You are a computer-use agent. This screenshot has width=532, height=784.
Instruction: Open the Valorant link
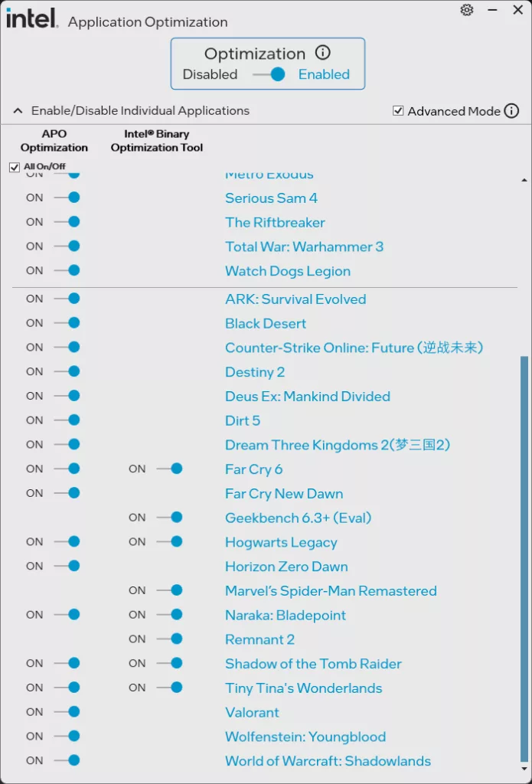tap(252, 712)
